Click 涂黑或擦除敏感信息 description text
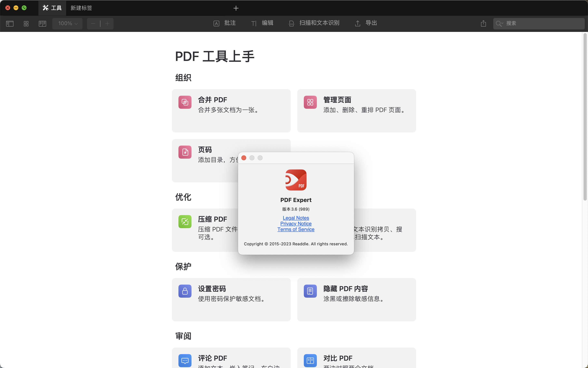The width and height of the screenshot is (588, 368). click(x=354, y=299)
